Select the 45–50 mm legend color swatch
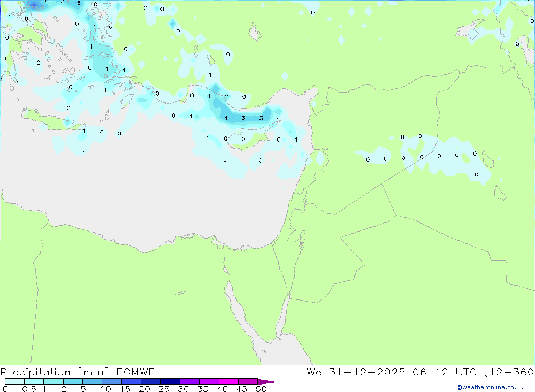This screenshot has width=535, height=392. tap(248, 381)
